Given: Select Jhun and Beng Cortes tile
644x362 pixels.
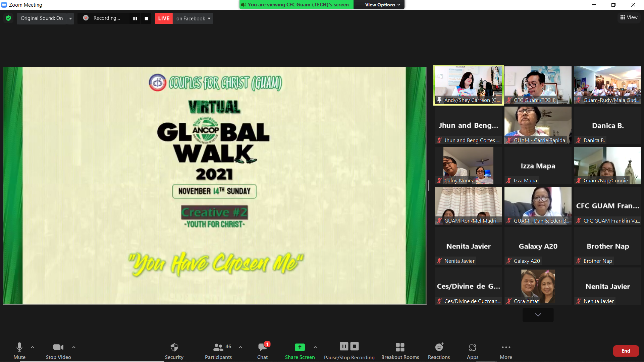Looking at the screenshot, I should pos(469,125).
